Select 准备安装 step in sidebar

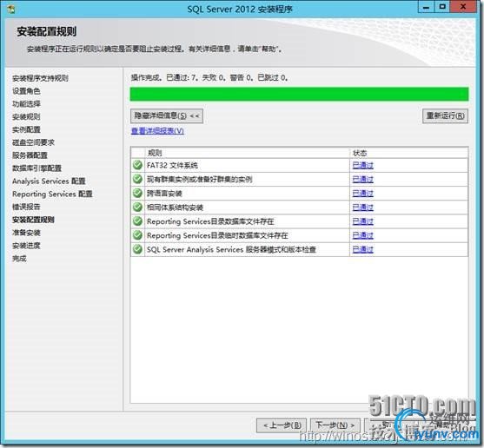(26, 233)
